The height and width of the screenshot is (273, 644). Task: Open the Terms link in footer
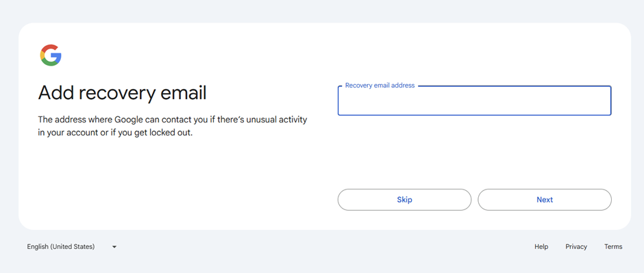613,247
